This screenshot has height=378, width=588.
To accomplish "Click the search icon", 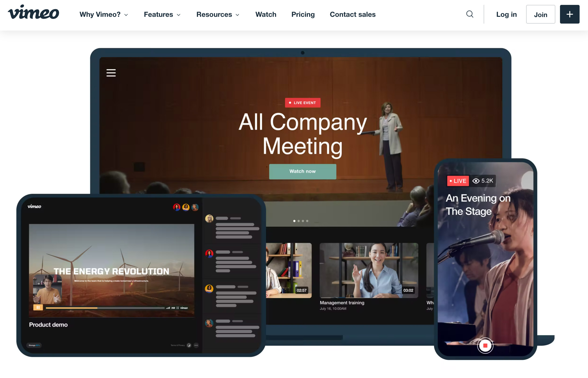I will click(470, 14).
